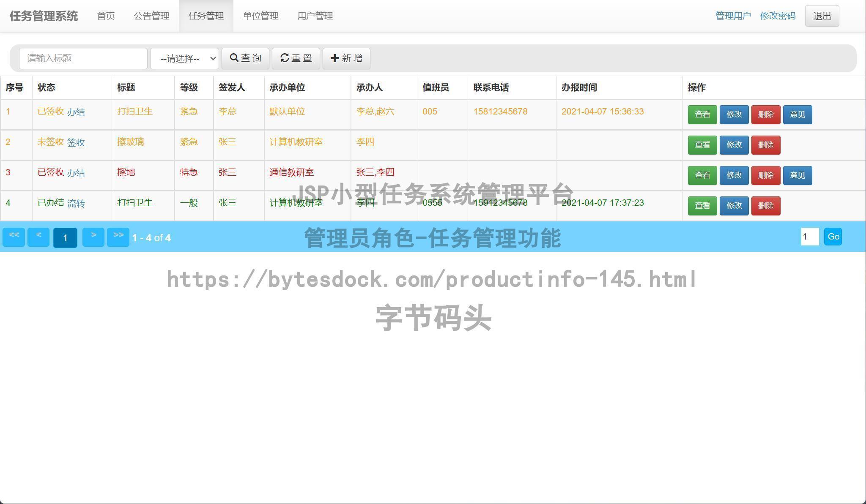
Task: Click the 修改密码 link
Action: click(777, 16)
